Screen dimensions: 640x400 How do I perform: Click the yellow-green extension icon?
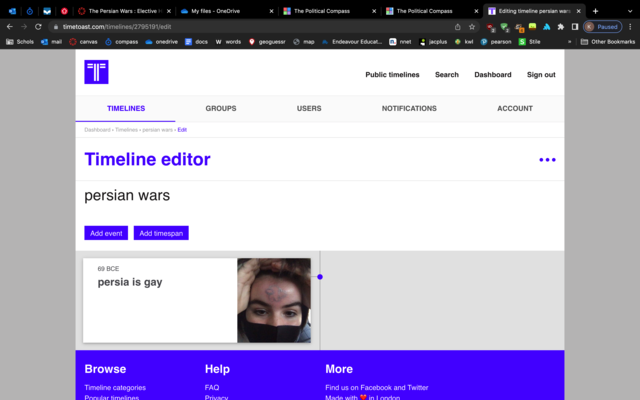tap(532, 27)
